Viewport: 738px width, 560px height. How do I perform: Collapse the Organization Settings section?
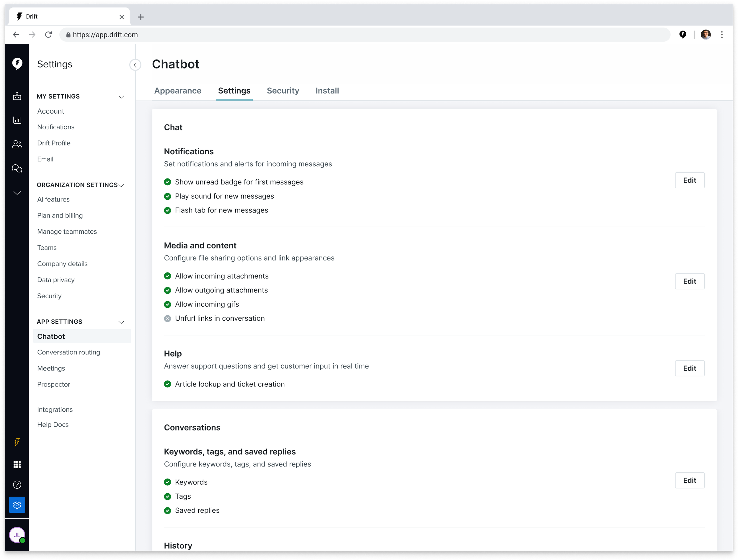click(x=121, y=186)
